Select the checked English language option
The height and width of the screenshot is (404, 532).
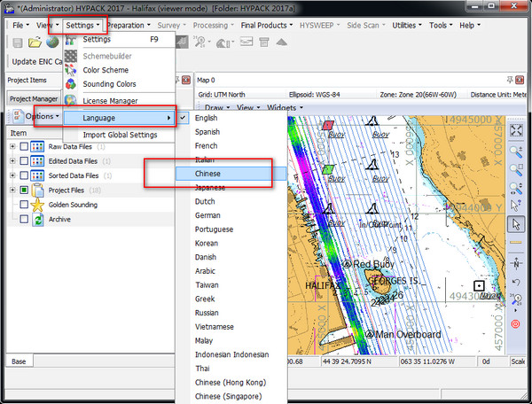tap(231, 118)
